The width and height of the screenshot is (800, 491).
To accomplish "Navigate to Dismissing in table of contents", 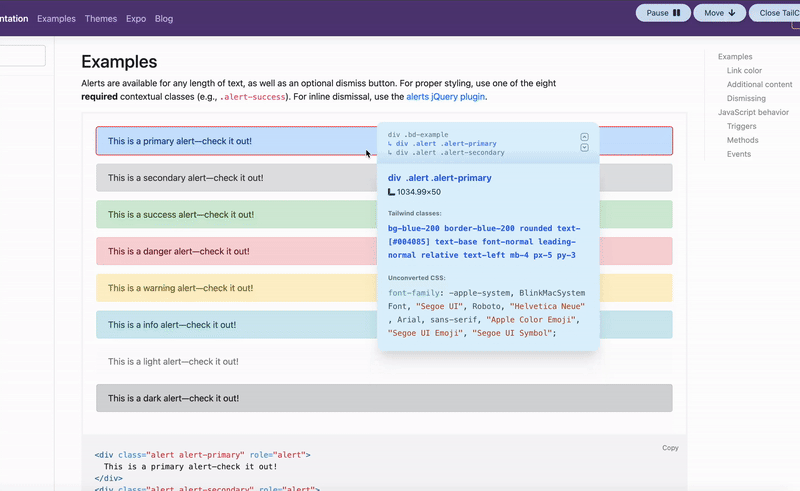I will (746, 99).
